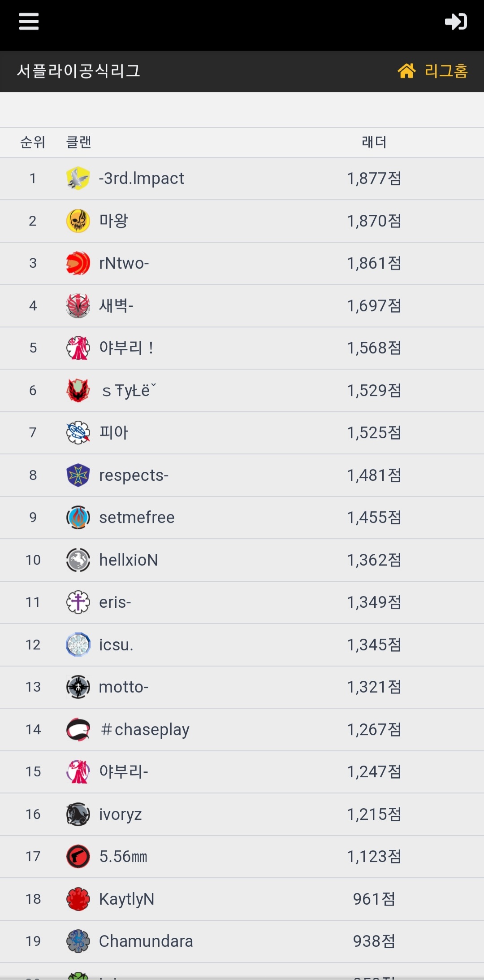The height and width of the screenshot is (980, 484).
Task: Tap the login arrow icon
Action: point(456,22)
